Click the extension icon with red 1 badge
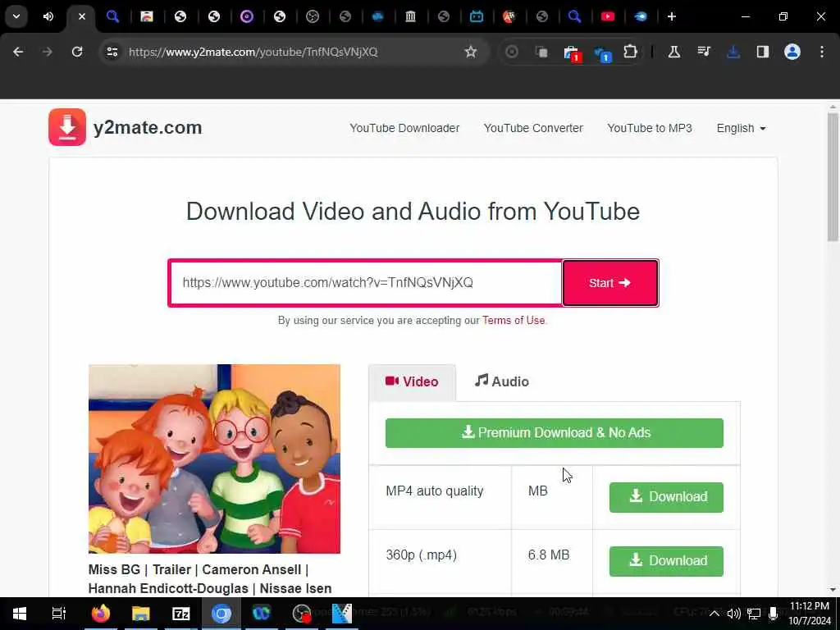Image resolution: width=840 pixels, height=630 pixels. pyautogui.click(x=572, y=53)
